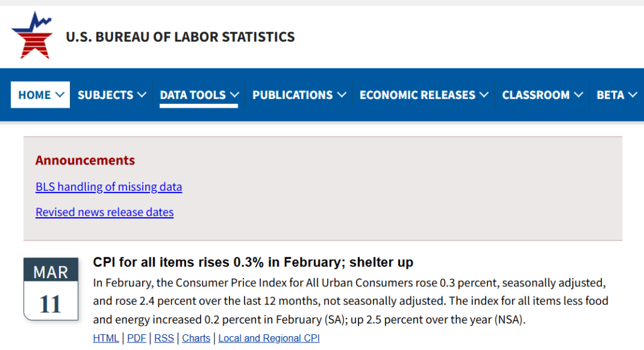Click the MAR 11 calendar icon
Viewport: 644px width, 350px height.
(x=51, y=288)
